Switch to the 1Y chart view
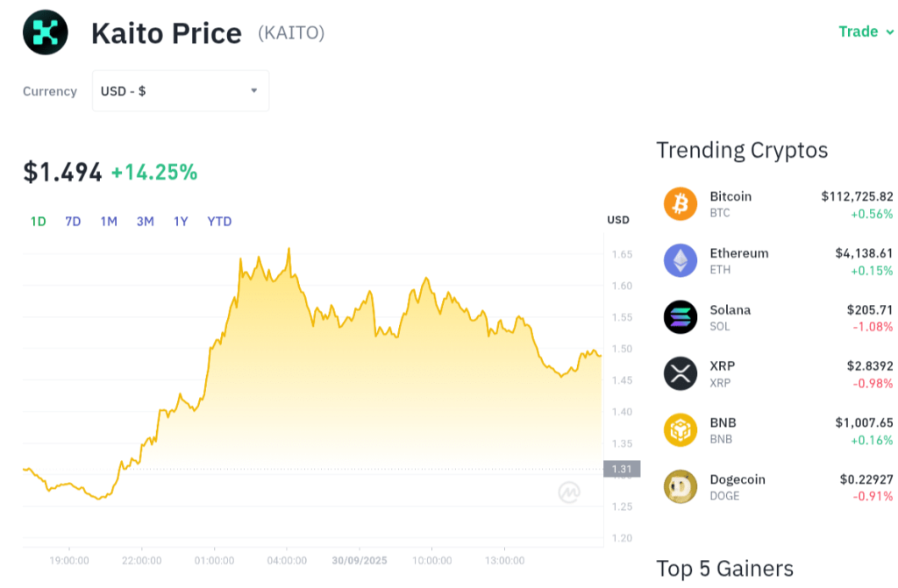The height and width of the screenshot is (588, 898). point(180,221)
